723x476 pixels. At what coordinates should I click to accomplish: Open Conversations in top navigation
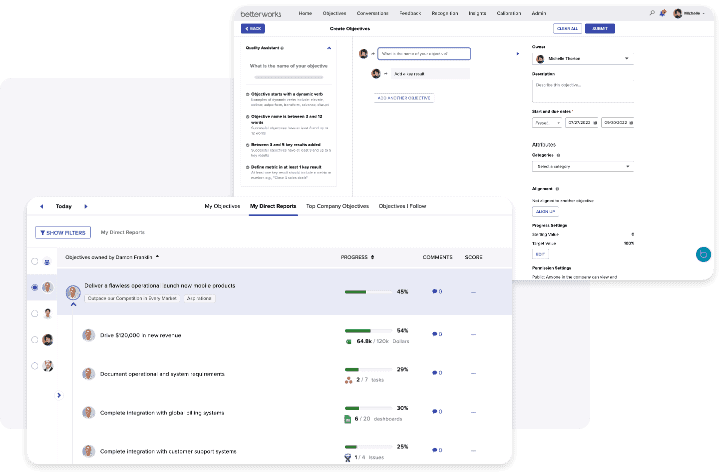point(372,13)
